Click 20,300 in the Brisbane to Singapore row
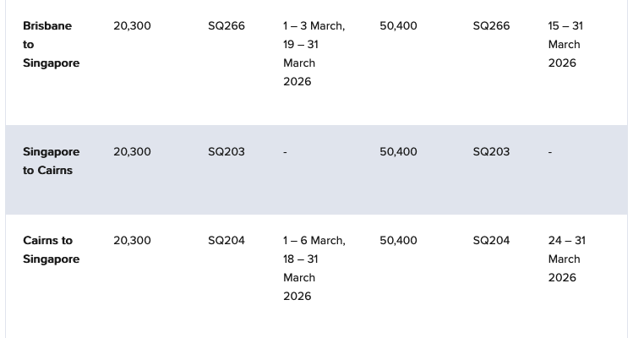Screen dimensions: 644x338 tap(132, 25)
